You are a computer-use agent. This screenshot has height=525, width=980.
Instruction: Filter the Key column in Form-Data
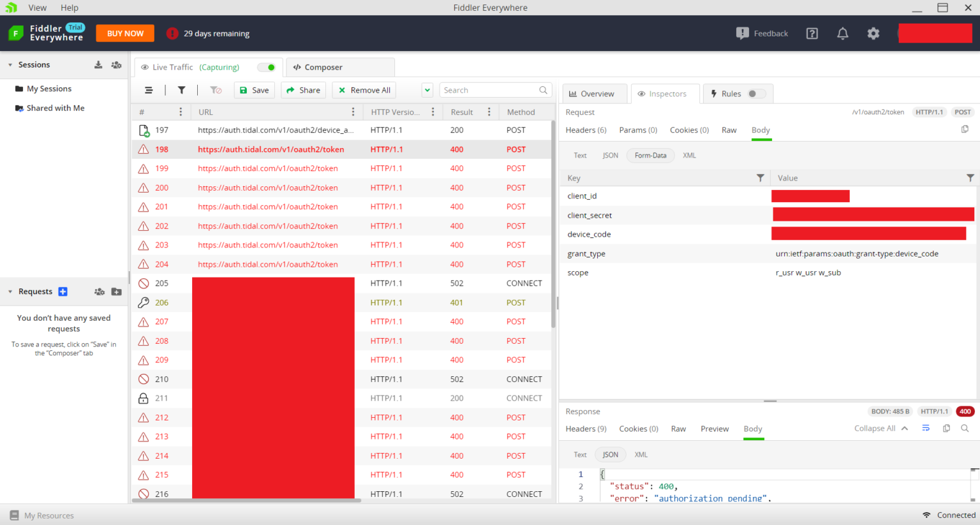pos(760,178)
